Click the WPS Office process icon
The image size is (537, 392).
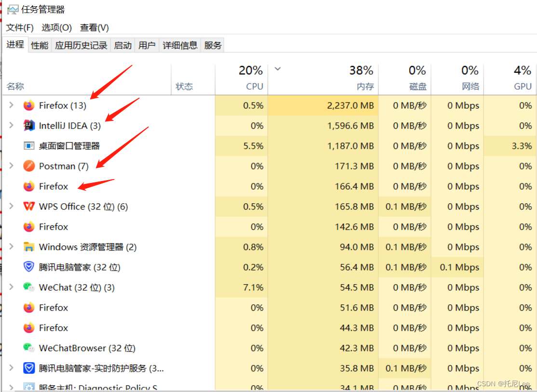click(x=29, y=206)
